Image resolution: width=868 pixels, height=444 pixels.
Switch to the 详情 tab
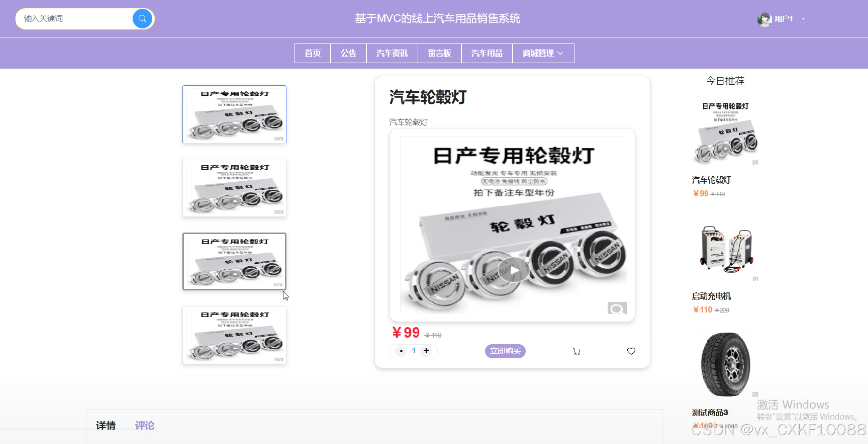pyautogui.click(x=106, y=426)
